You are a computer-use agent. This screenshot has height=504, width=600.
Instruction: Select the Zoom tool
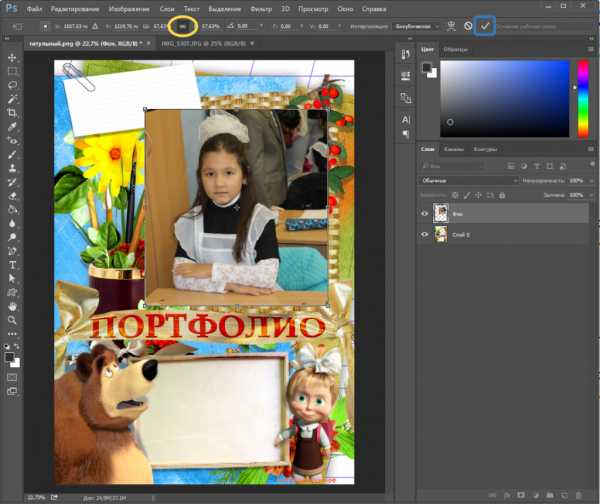12,320
